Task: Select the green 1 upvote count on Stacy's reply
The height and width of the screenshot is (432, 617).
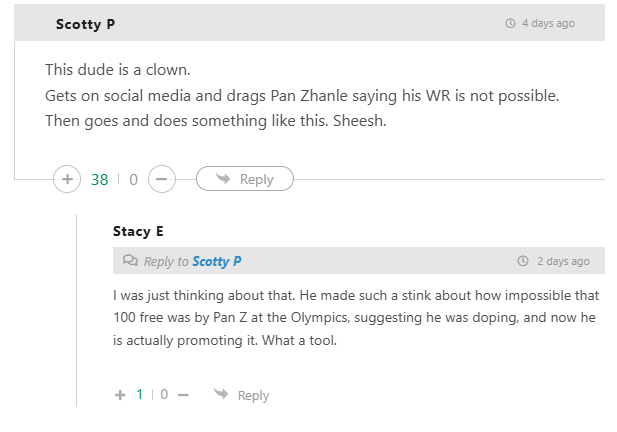Action: click(x=140, y=394)
